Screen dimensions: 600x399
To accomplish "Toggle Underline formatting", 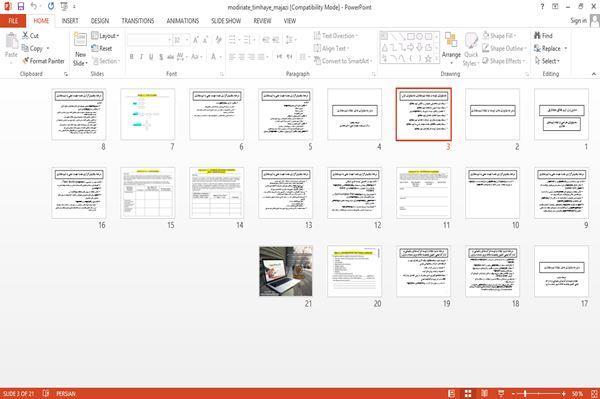I will tap(151, 57).
